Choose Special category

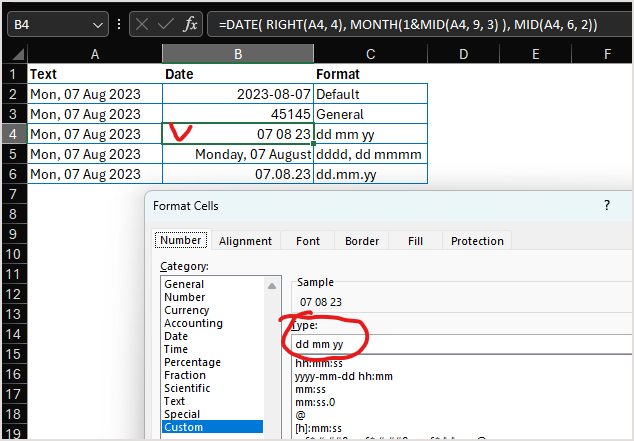point(212,414)
